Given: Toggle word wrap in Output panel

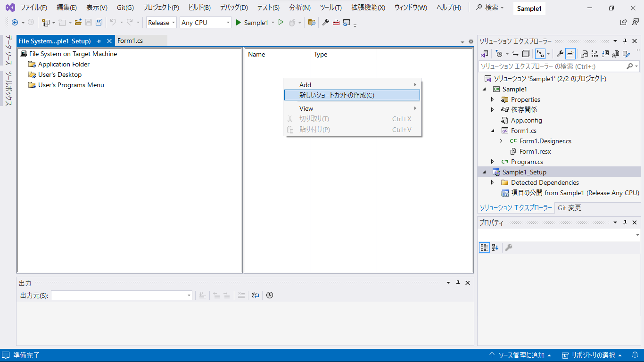Looking at the screenshot, I should click(255, 295).
